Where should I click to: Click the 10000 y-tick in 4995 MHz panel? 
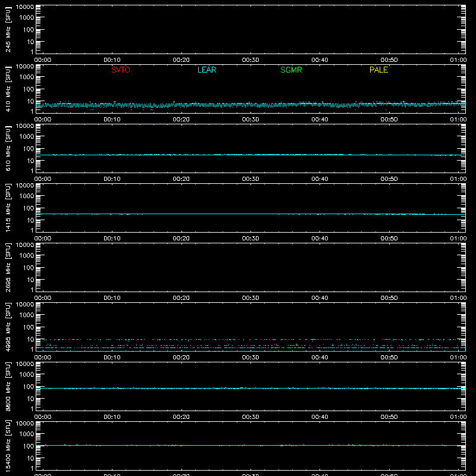pyautogui.click(x=25, y=305)
